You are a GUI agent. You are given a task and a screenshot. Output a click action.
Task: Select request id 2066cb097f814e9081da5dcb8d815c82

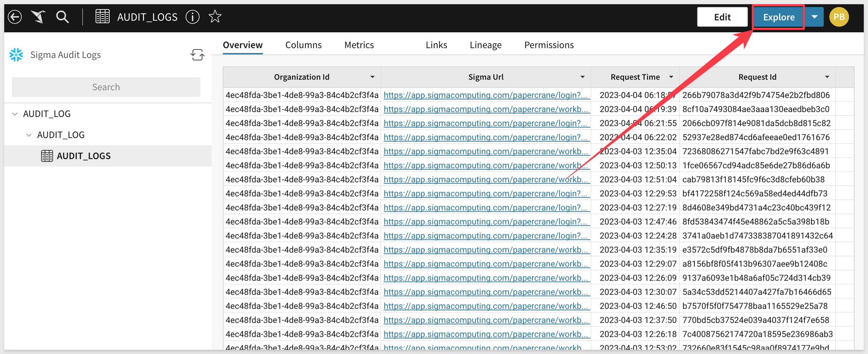point(757,123)
